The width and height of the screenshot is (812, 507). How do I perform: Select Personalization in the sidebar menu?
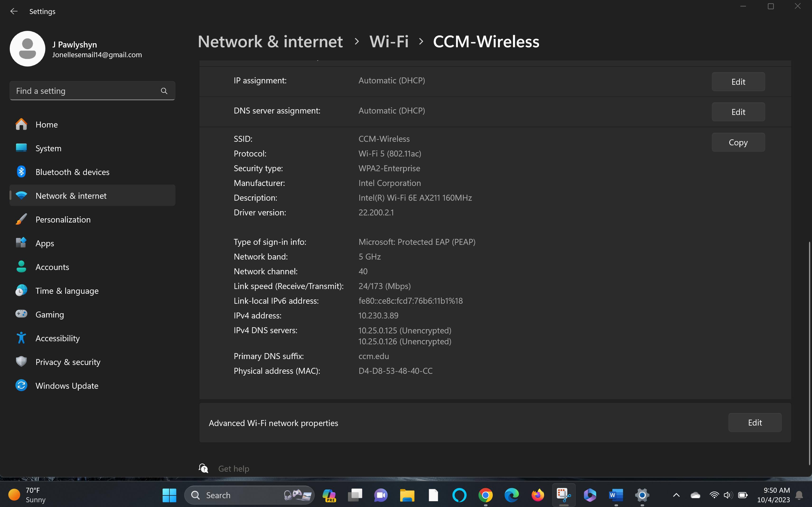(x=63, y=219)
